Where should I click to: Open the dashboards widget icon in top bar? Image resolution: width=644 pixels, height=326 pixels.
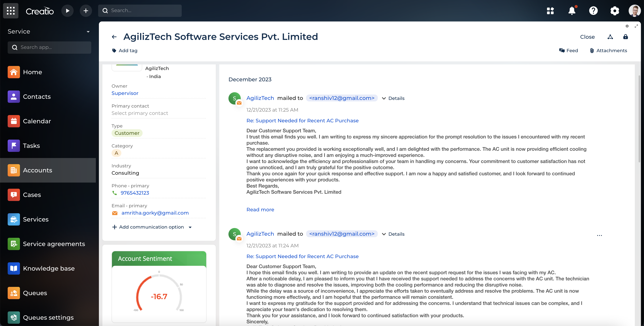(550, 11)
